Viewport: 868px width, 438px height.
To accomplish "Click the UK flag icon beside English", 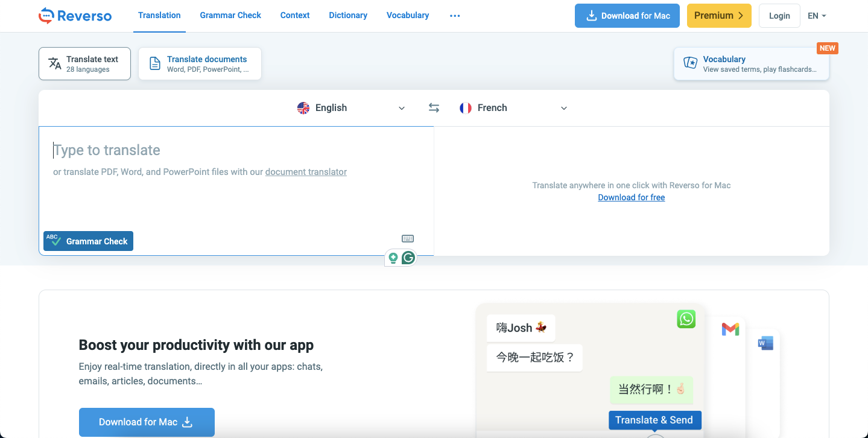I will (x=303, y=108).
